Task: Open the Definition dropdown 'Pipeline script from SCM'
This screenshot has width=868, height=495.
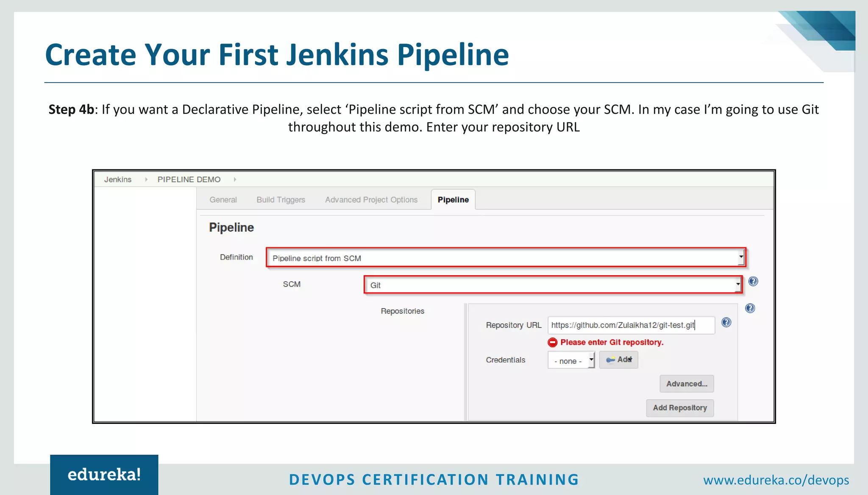Action: coord(506,257)
